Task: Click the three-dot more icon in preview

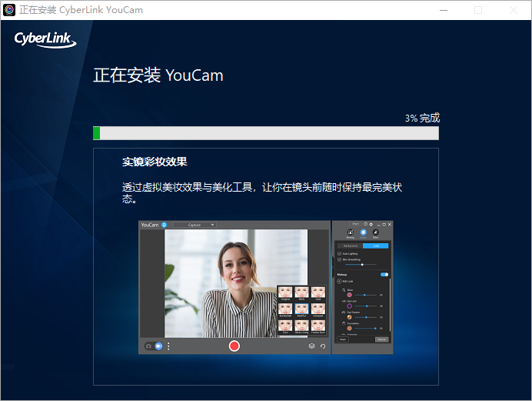Action: point(168,346)
